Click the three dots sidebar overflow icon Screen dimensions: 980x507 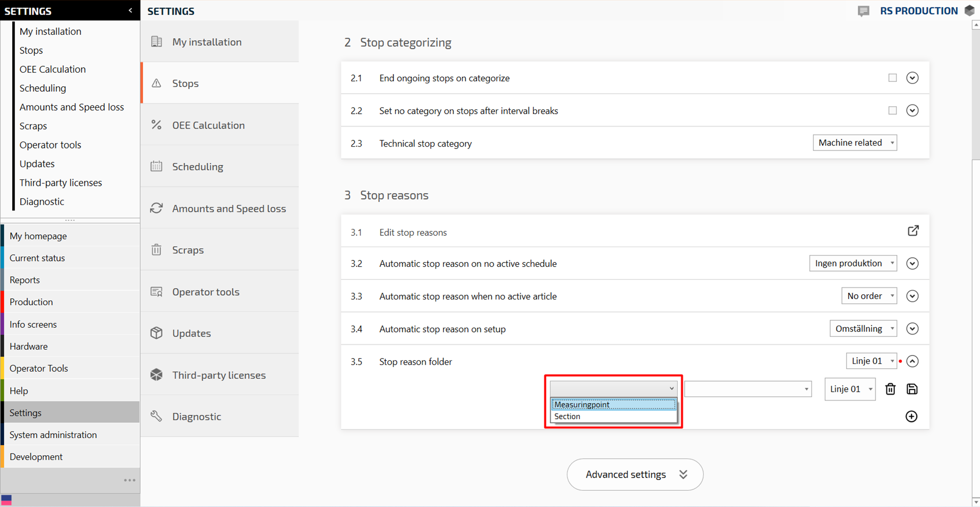point(129,480)
